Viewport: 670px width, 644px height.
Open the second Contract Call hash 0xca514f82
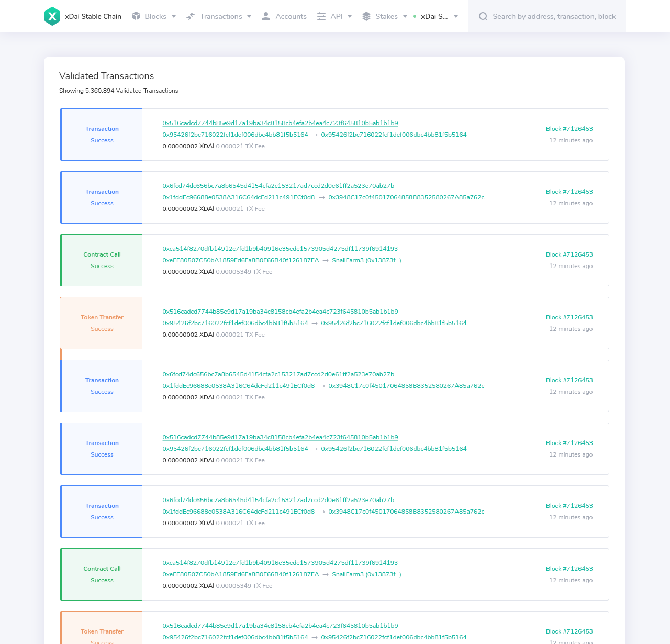(x=280, y=563)
